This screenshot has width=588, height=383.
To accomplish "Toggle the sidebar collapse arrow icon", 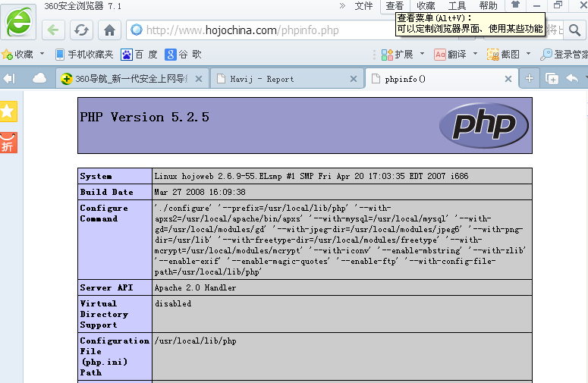I will pos(9,78).
